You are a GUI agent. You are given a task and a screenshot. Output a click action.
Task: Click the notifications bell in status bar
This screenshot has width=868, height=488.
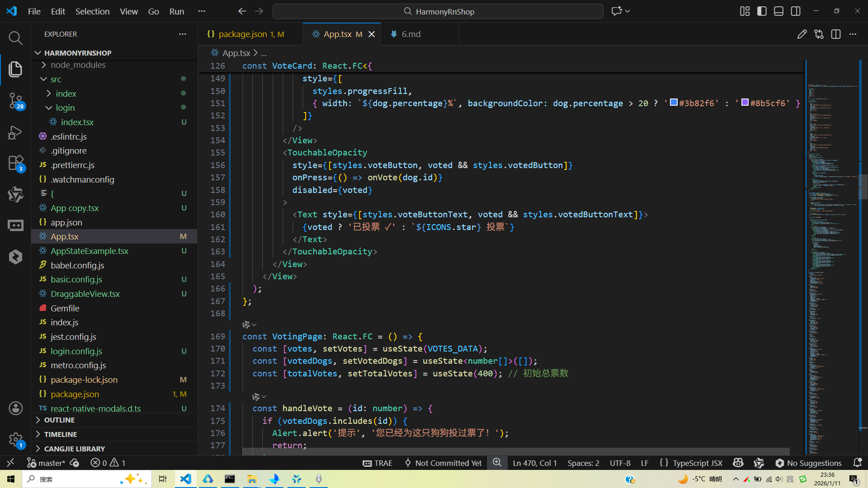pos(857,463)
